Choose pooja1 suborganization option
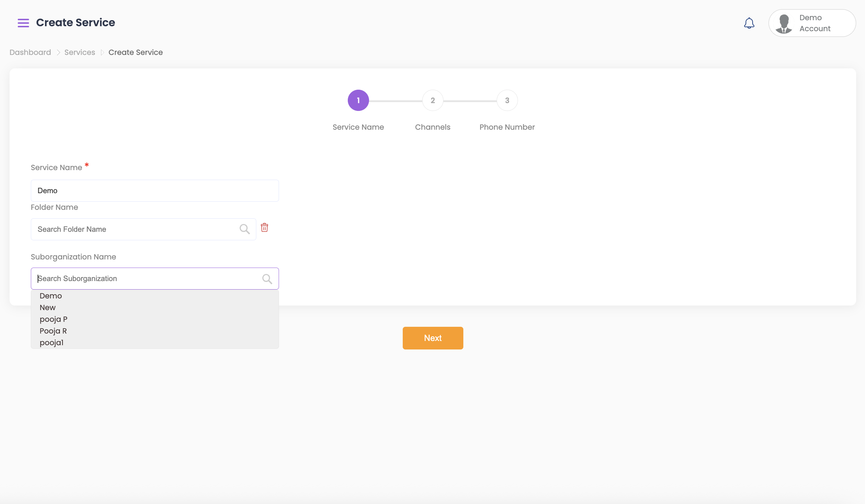The height and width of the screenshot is (504, 865). point(52,343)
